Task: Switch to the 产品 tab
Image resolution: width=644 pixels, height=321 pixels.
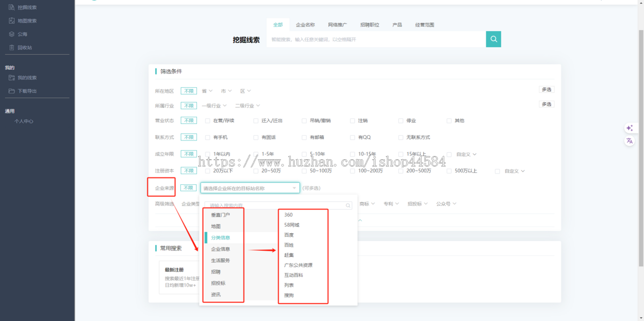Action: 397,25
